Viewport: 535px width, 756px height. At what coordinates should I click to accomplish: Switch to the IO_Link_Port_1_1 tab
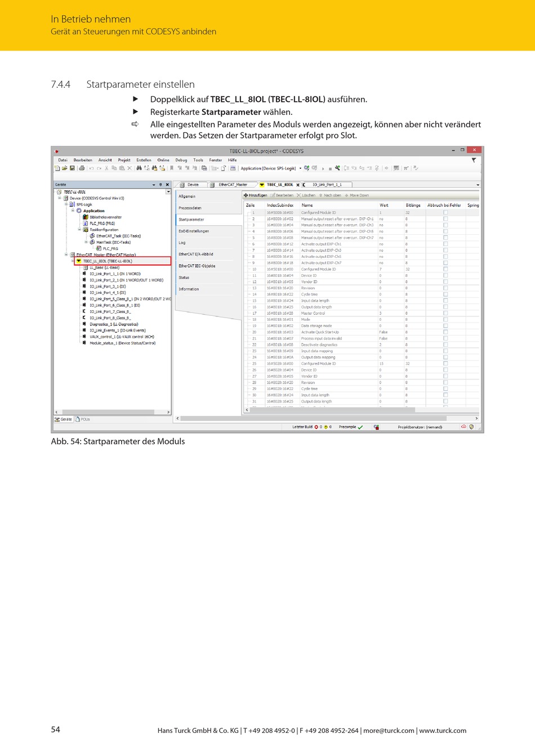click(327, 185)
